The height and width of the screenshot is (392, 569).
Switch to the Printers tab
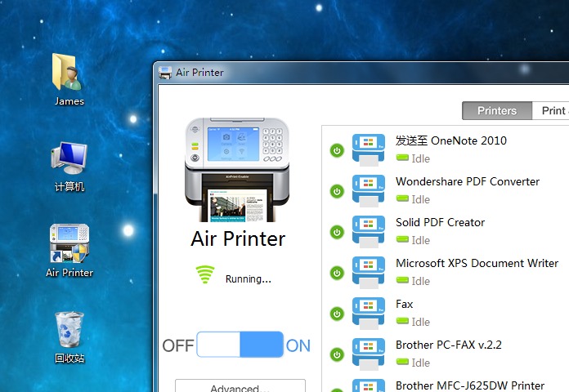click(x=497, y=110)
